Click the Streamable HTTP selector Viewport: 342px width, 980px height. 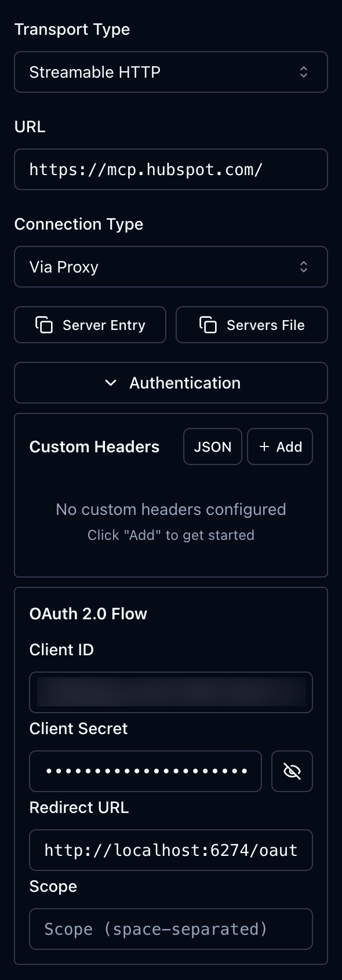point(171,72)
